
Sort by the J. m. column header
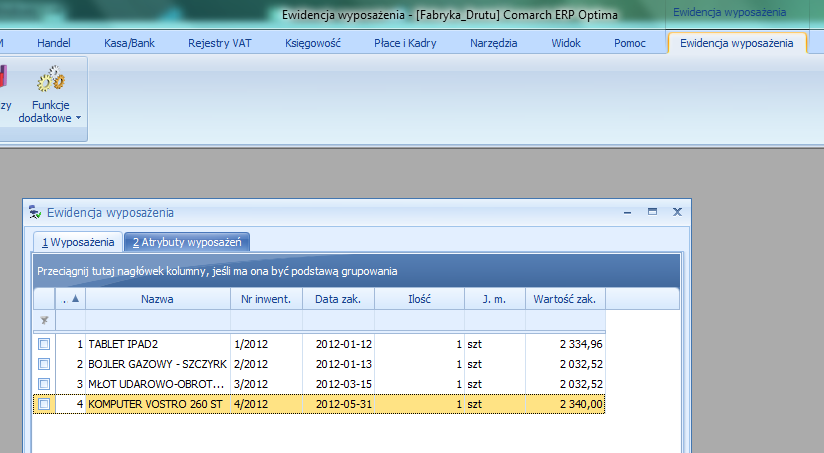[495, 299]
